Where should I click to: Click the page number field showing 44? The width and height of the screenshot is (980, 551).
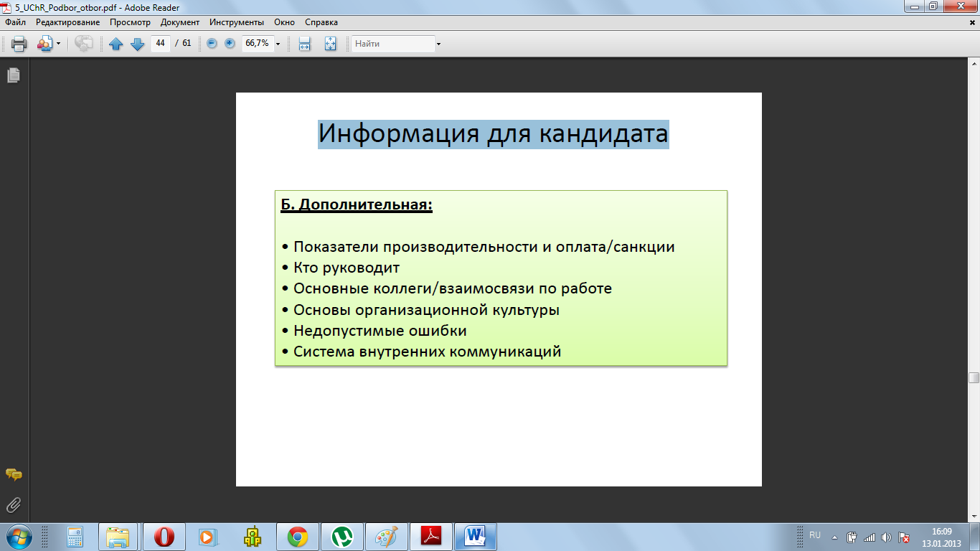coord(160,43)
